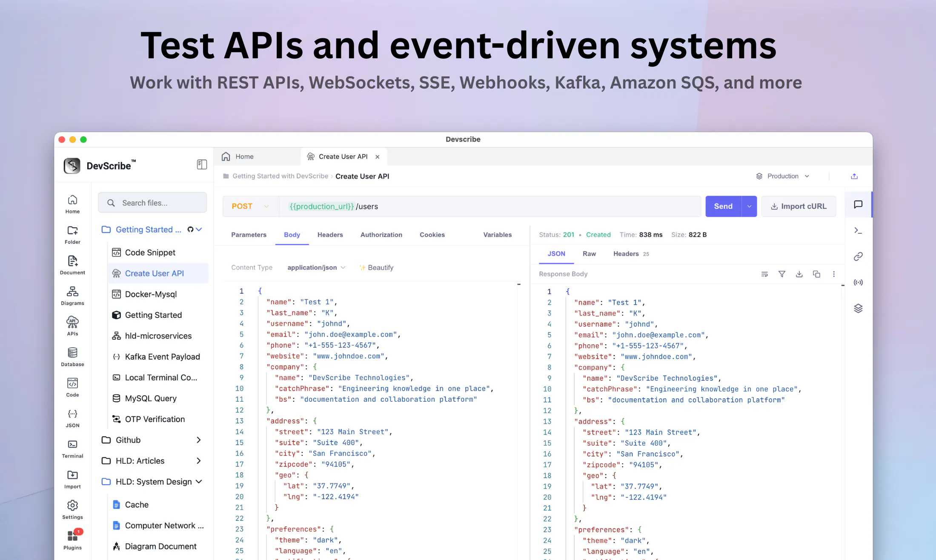Image resolution: width=936 pixels, height=560 pixels.
Task: Open the console prompt icon in right rail
Action: 858,231
